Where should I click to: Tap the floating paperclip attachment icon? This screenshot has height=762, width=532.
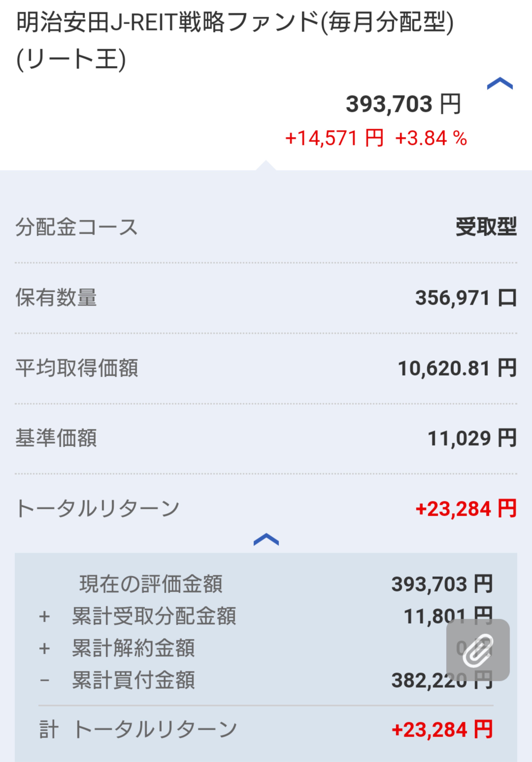tap(478, 650)
